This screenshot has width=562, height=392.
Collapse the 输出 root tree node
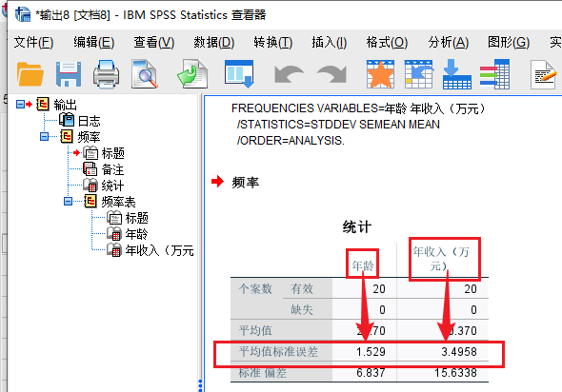(20, 104)
